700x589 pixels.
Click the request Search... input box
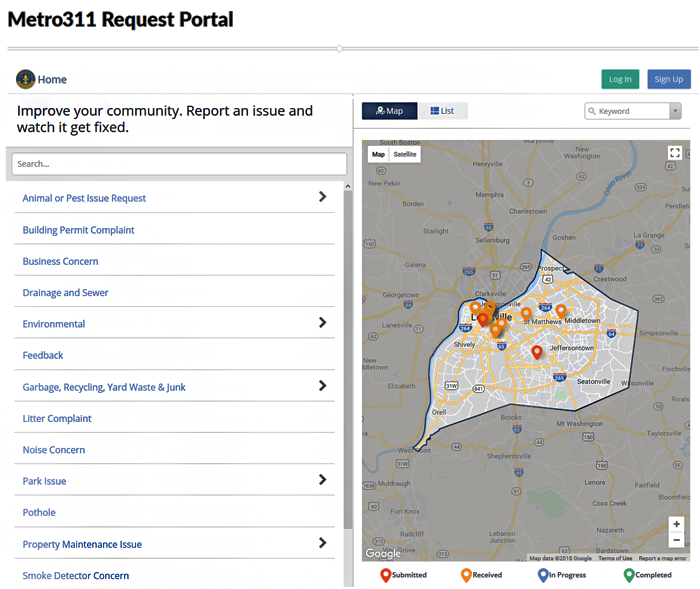click(x=179, y=164)
